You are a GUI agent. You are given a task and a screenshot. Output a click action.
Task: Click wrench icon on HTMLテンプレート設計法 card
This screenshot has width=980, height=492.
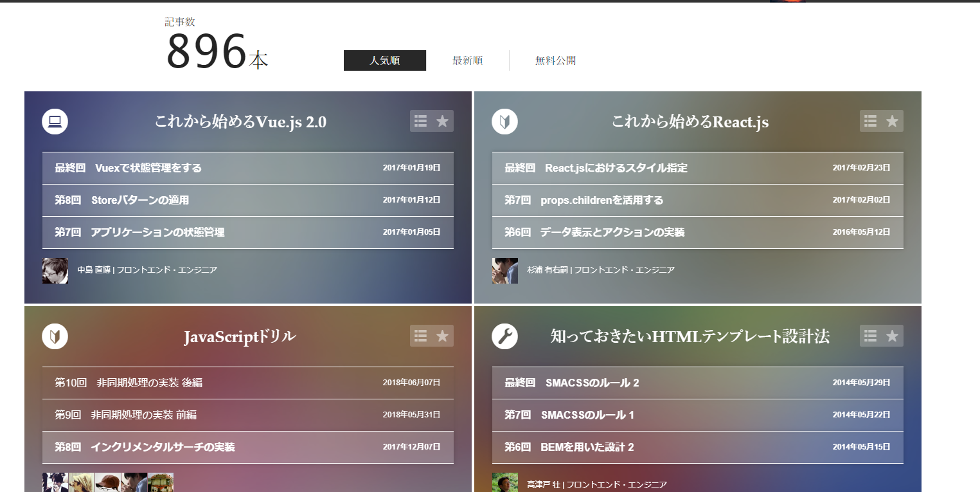(x=504, y=336)
